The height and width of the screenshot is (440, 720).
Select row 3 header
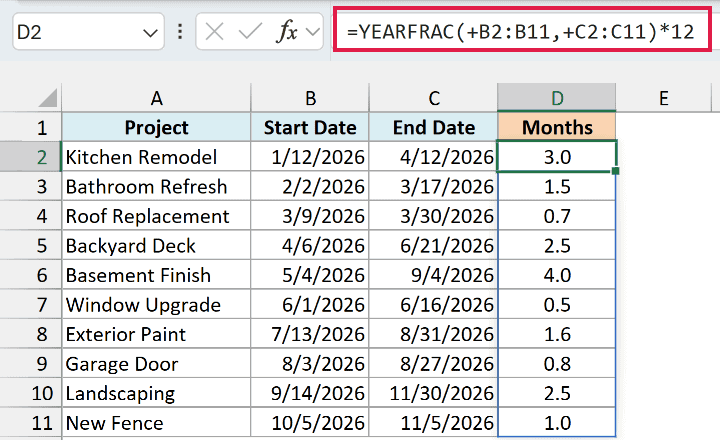click(x=31, y=186)
